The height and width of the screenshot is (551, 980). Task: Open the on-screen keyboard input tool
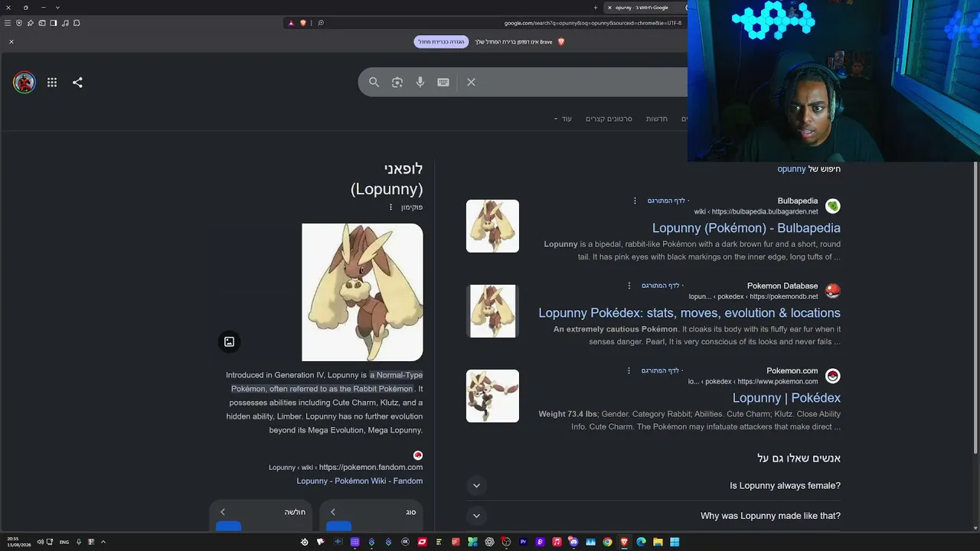(443, 83)
